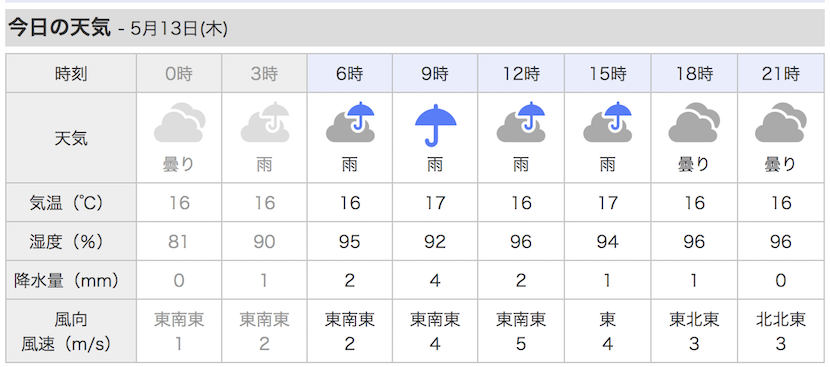Click the cloudy icon at 18時

point(694,123)
